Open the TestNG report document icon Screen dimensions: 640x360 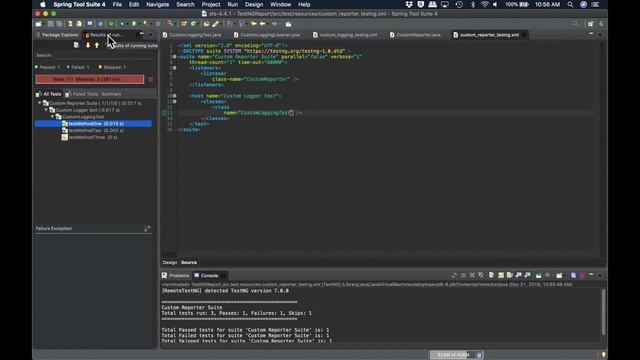coord(76,45)
